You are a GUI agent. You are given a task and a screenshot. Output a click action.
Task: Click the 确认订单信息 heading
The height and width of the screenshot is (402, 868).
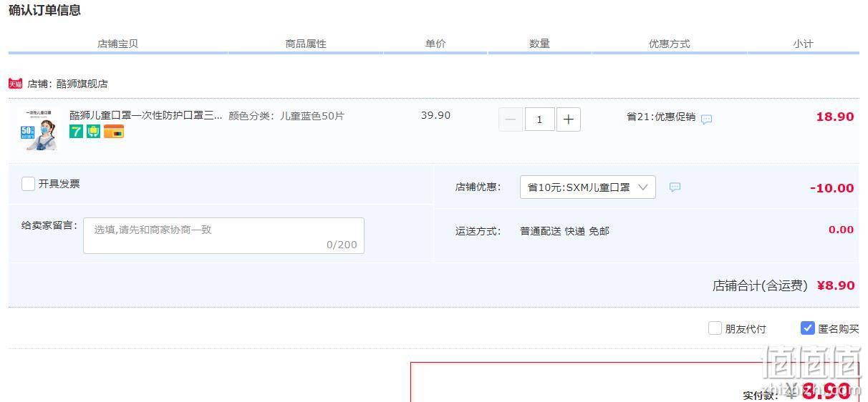coord(44,10)
